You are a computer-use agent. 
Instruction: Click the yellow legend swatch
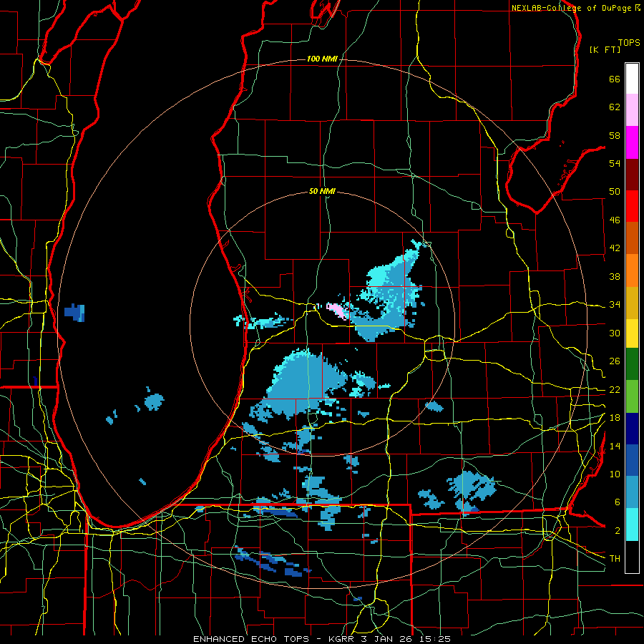[632, 333]
